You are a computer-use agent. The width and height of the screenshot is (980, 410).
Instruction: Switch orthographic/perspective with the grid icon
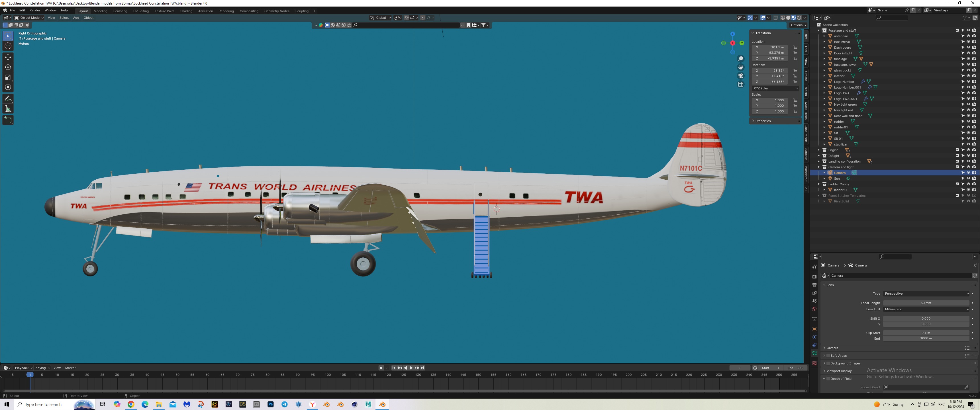[x=740, y=85]
